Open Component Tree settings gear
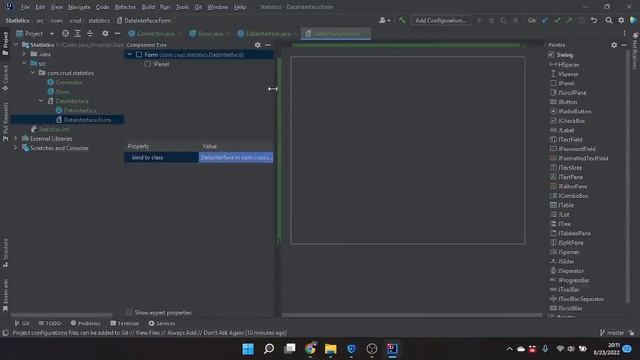The height and width of the screenshot is (360, 640). coord(258,45)
